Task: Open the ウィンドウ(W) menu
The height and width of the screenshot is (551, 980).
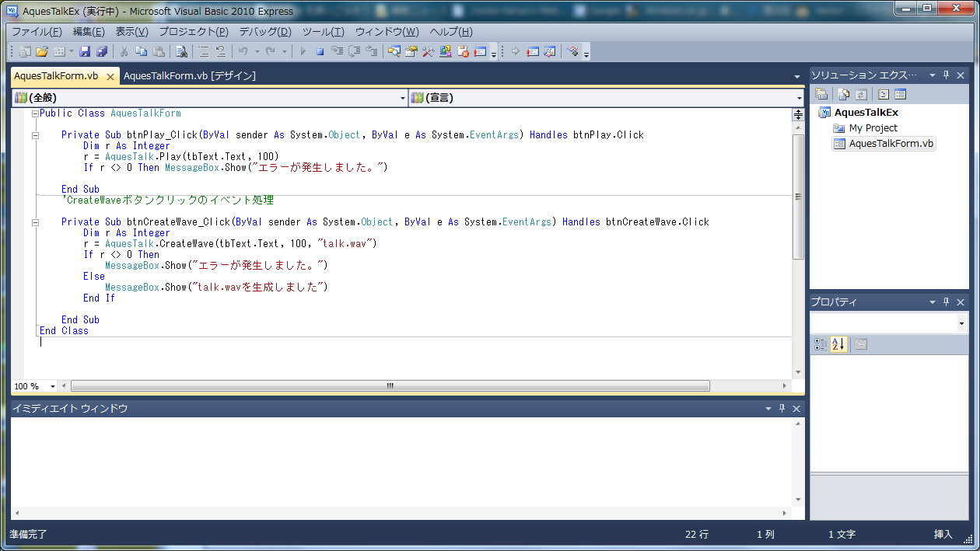Action: tap(387, 32)
